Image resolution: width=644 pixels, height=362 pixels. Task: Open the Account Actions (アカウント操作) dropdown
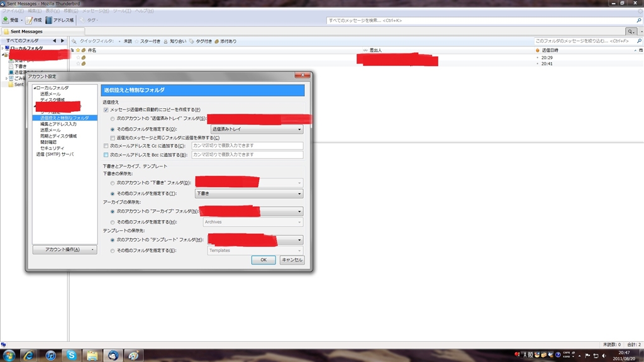coord(65,250)
